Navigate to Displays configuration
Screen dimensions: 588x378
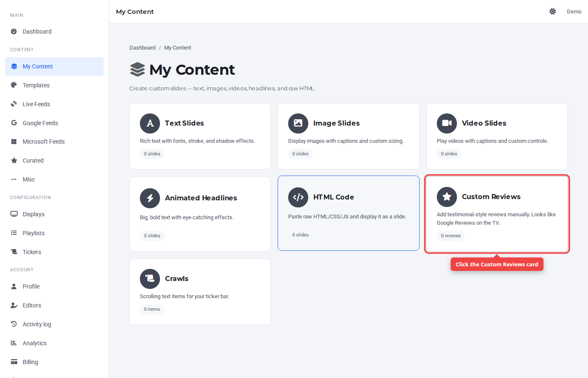[55, 214]
